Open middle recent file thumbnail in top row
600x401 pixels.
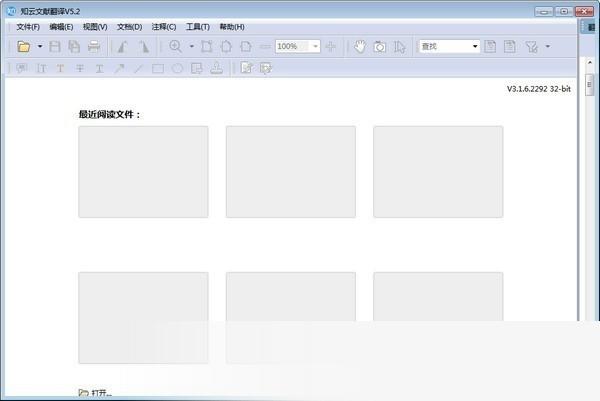pos(291,172)
